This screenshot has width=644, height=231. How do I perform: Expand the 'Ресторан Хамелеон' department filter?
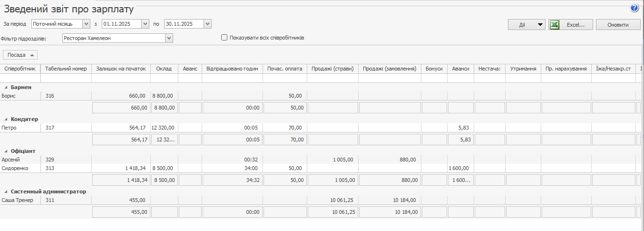169,38
